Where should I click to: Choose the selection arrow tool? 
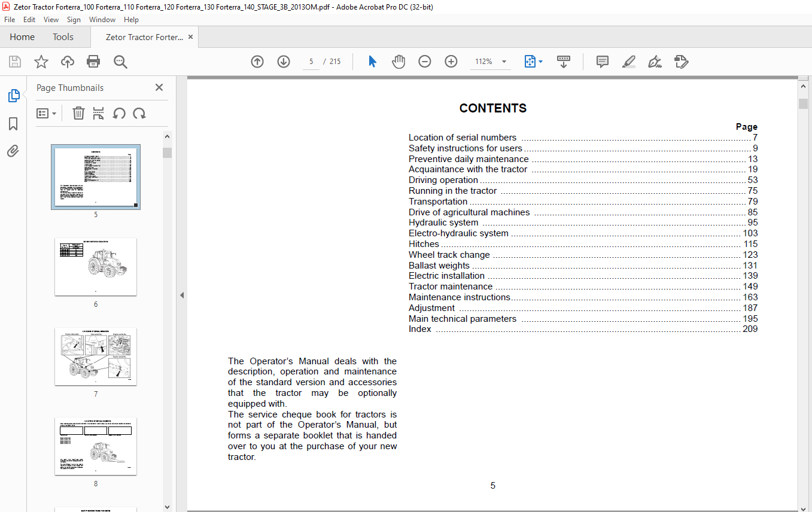click(372, 62)
